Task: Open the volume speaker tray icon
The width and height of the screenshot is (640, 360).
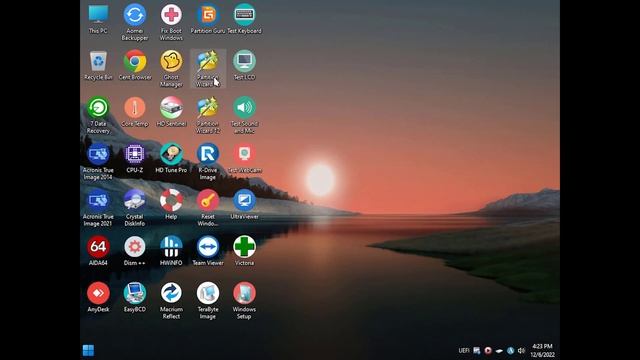Action: click(x=521, y=350)
